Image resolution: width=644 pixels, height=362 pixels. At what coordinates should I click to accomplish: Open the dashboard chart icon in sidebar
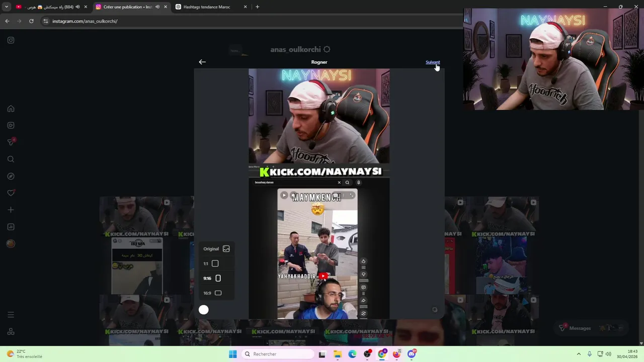click(x=11, y=227)
